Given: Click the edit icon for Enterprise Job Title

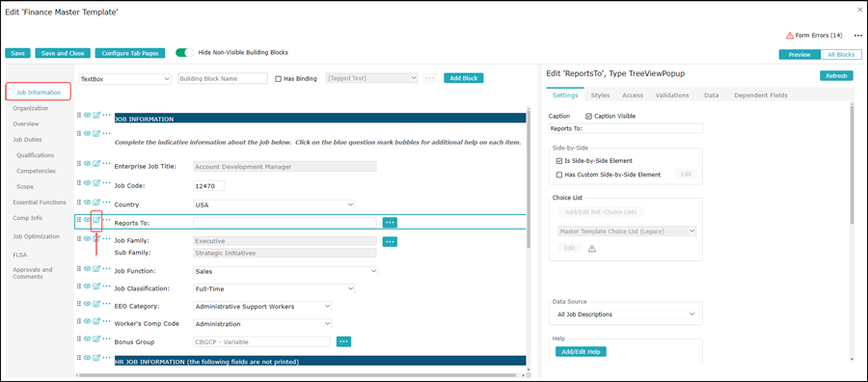Looking at the screenshot, I should tap(96, 163).
